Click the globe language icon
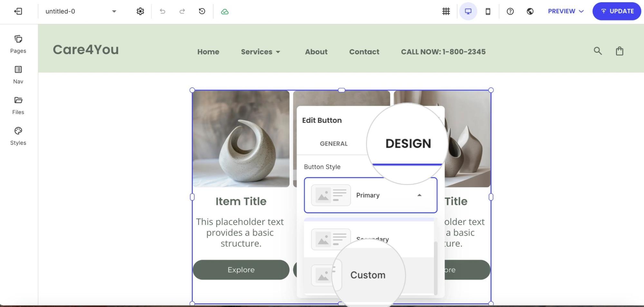Viewport: 644px width, 307px height. (530, 11)
